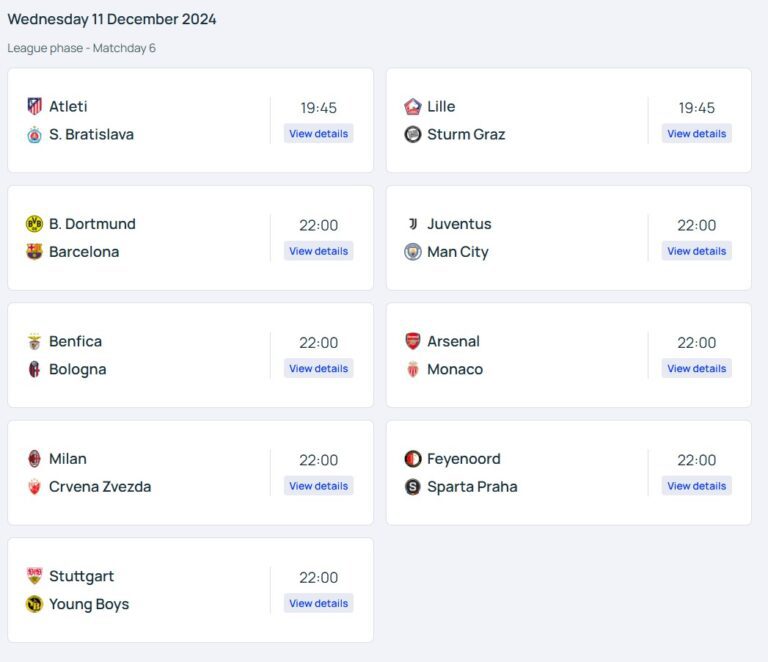The width and height of the screenshot is (768, 662).
Task: Show details for Arsenal vs Monaco
Action: pos(697,369)
